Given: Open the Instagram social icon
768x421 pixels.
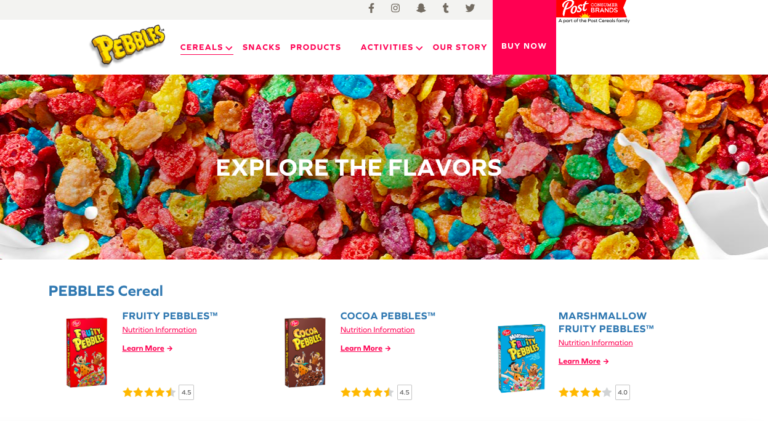Looking at the screenshot, I should (395, 8).
